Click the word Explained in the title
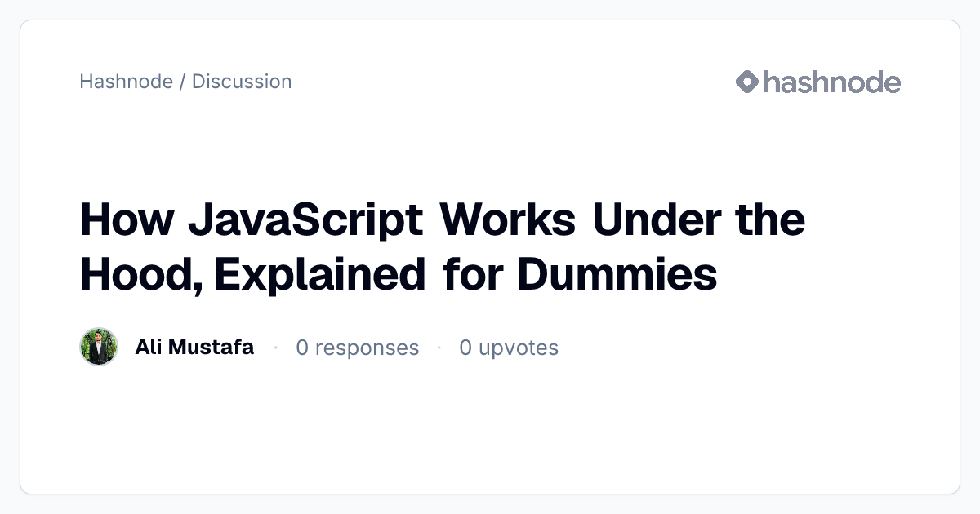This screenshot has width=980, height=514. click(x=320, y=276)
